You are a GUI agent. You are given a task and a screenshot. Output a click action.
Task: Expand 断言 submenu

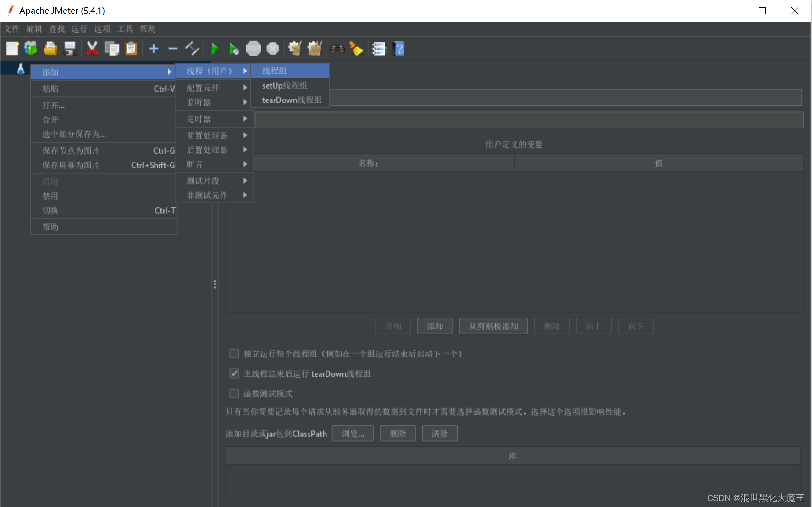[x=214, y=164]
